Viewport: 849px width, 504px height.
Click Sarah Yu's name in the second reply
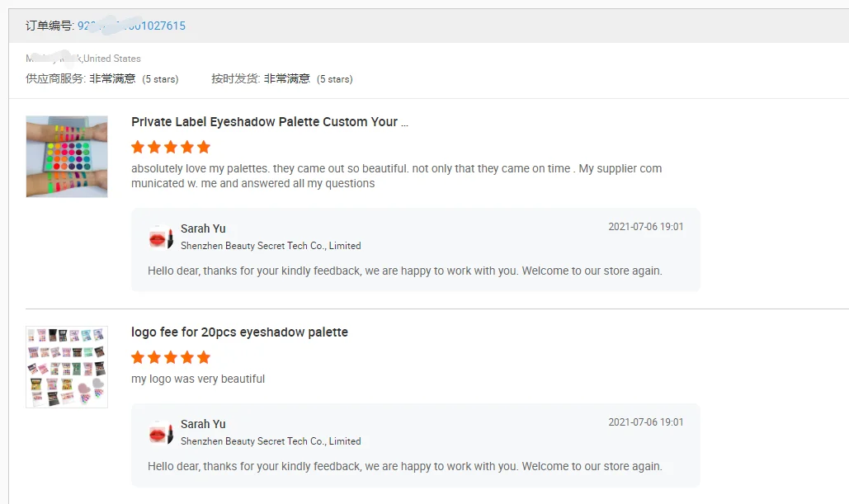pos(203,424)
